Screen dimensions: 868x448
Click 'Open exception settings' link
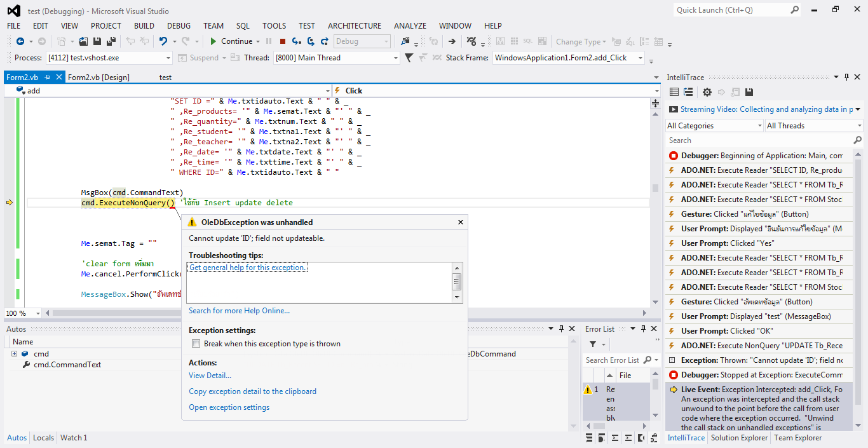click(x=229, y=407)
